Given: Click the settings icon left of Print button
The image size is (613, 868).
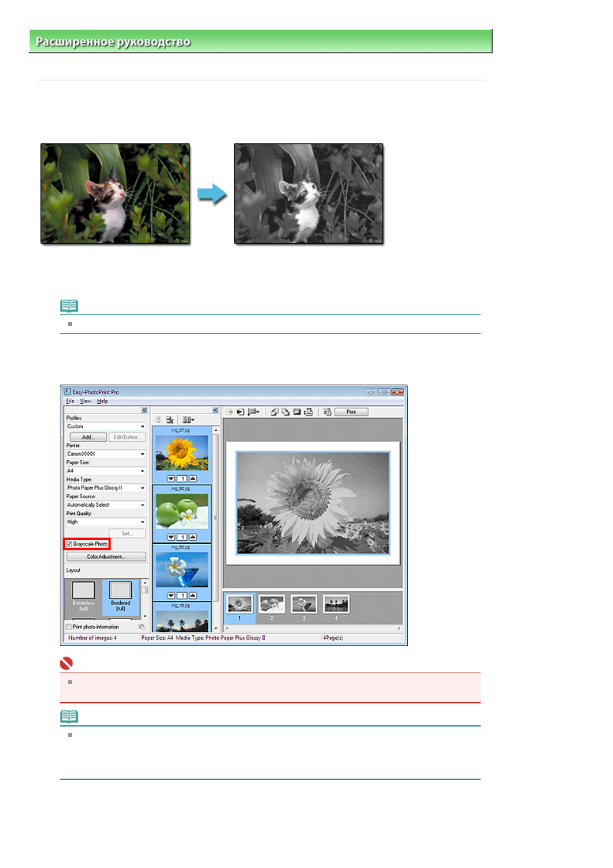Looking at the screenshot, I should tap(327, 412).
